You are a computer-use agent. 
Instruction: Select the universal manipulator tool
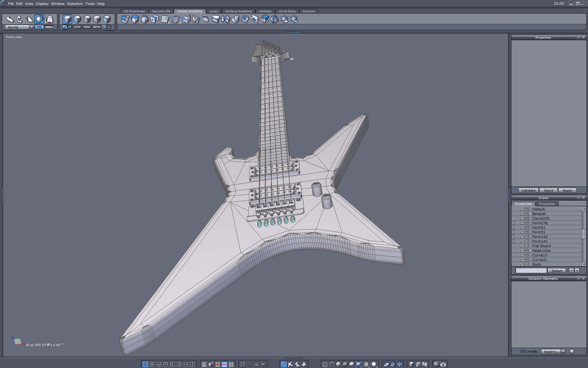(39, 19)
